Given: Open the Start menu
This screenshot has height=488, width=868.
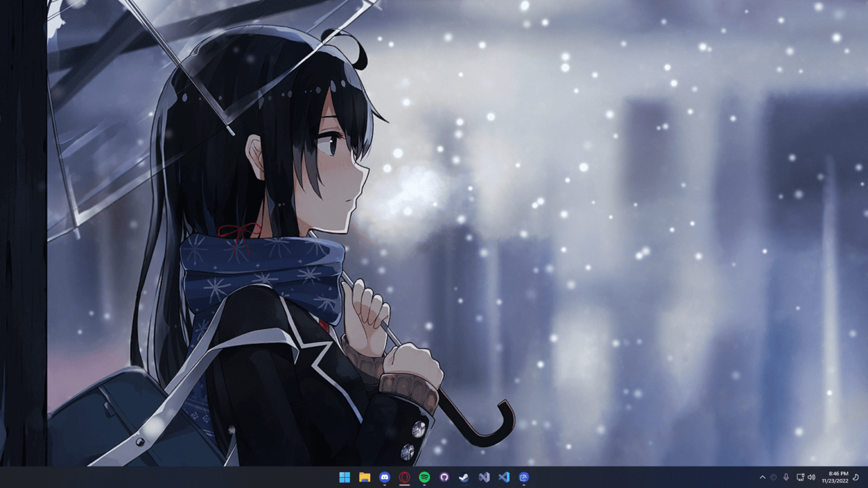Looking at the screenshot, I should click(344, 477).
